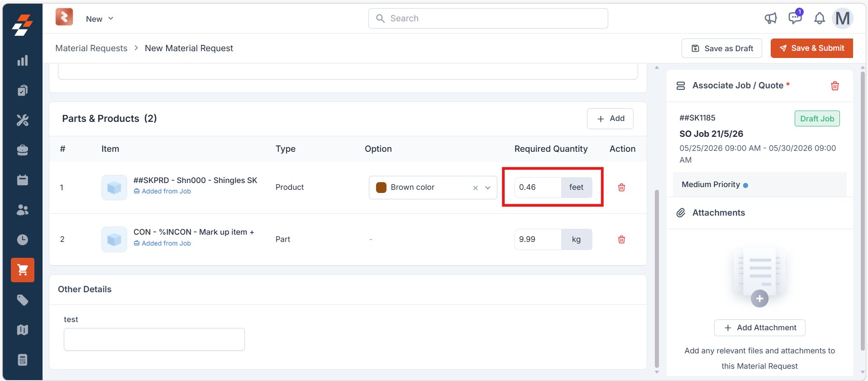The image size is (868, 381).
Task: Click the Save & Submit button
Action: pos(812,48)
